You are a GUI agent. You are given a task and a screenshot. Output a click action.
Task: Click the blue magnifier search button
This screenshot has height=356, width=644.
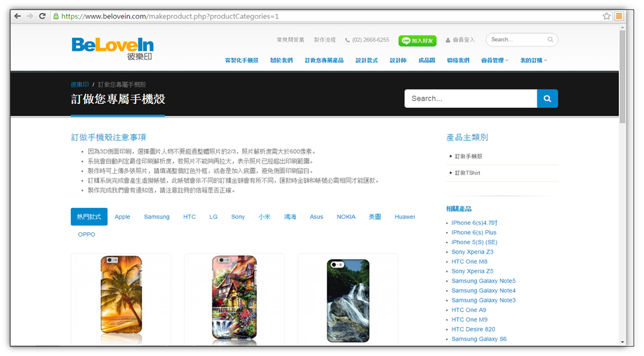click(547, 99)
